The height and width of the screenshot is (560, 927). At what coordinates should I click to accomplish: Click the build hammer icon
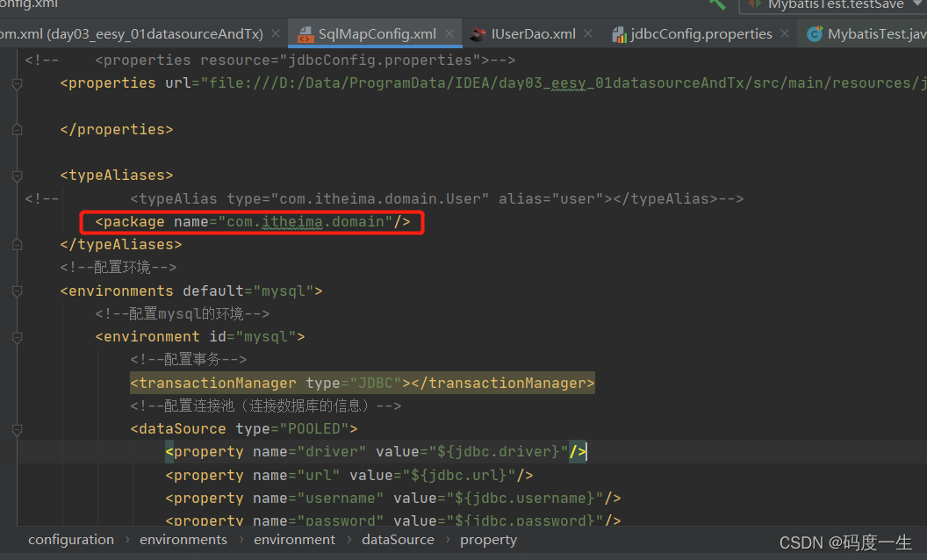(717, 4)
